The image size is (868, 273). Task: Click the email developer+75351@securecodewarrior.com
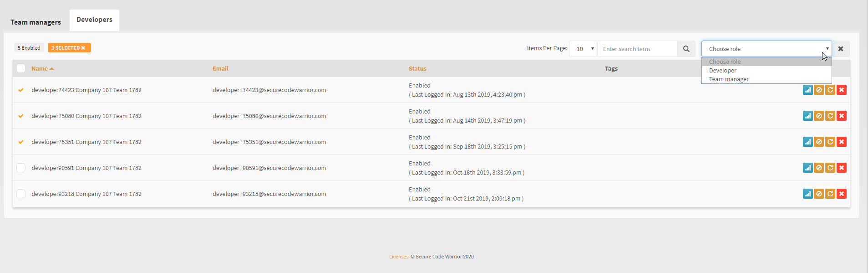(269, 142)
